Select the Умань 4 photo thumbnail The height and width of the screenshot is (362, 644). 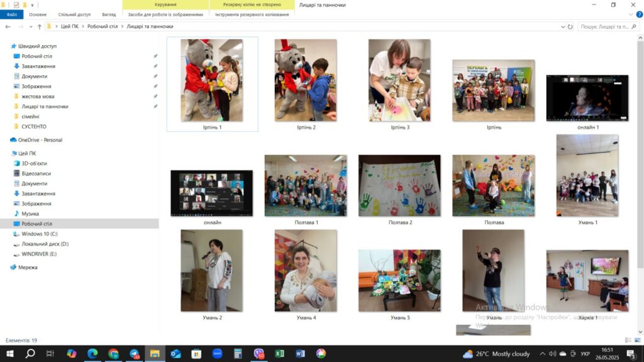[x=306, y=270]
